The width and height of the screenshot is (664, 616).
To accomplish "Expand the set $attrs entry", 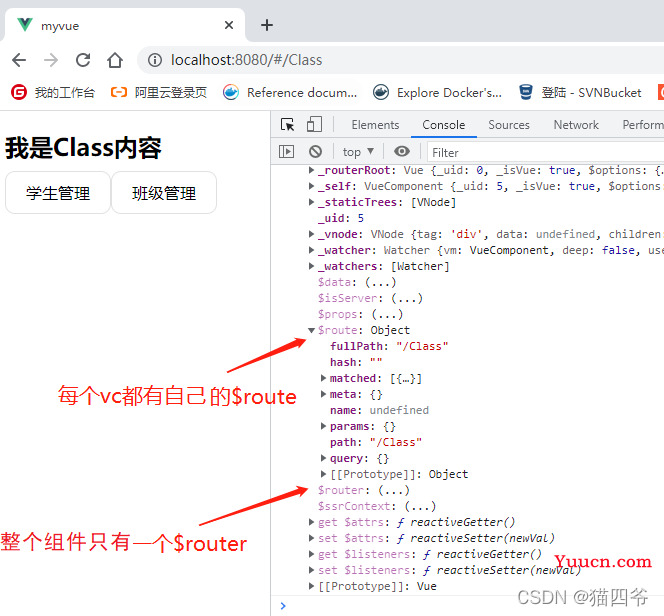I will (312, 538).
